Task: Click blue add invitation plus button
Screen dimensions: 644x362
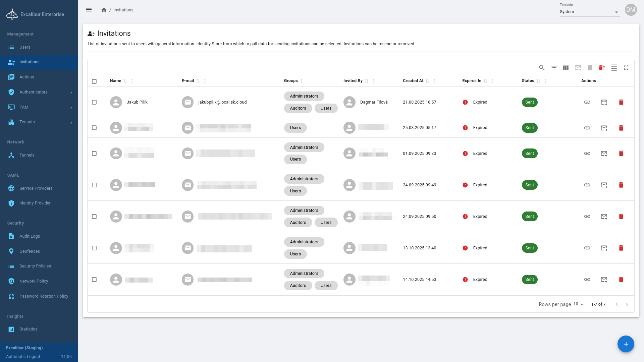Action: [626, 344]
